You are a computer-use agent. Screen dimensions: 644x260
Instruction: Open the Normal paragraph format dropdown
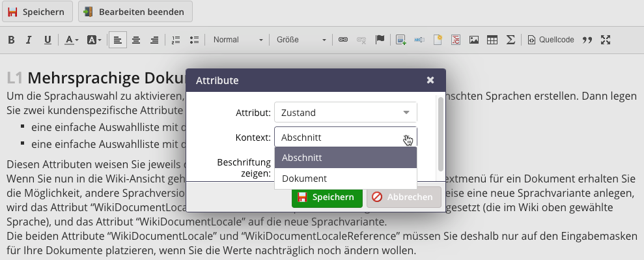tap(238, 40)
